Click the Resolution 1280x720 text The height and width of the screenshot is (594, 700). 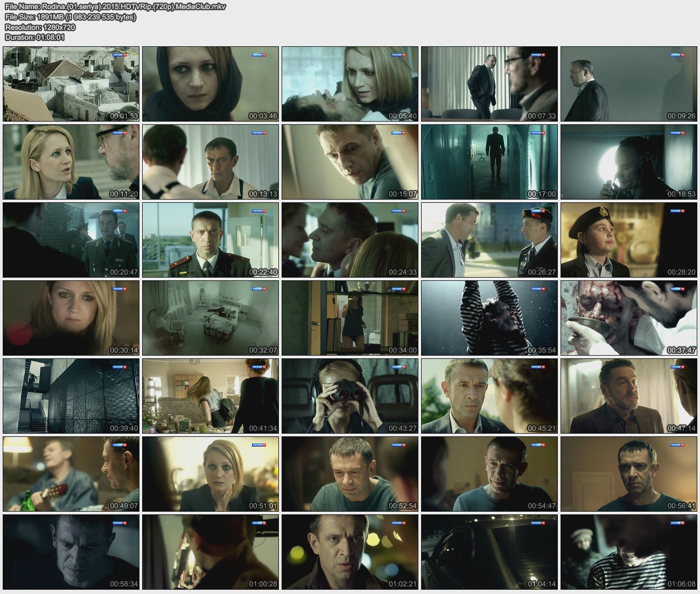coord(40,27)
